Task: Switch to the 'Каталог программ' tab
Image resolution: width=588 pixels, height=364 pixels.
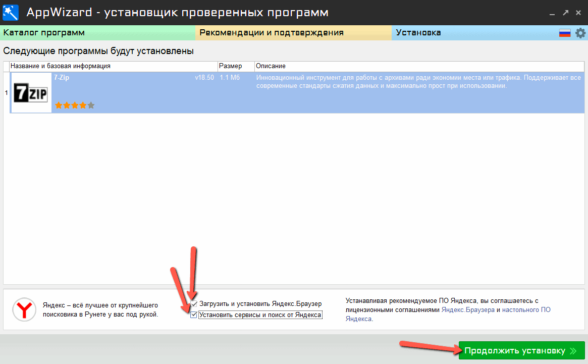Action: [44, 33]
